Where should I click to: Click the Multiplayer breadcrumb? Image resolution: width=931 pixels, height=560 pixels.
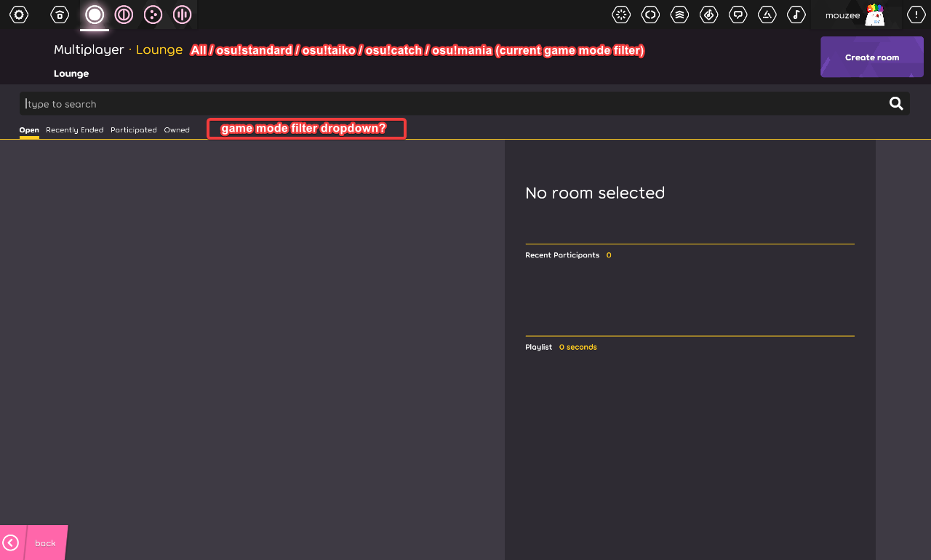[x=89, y=49]
